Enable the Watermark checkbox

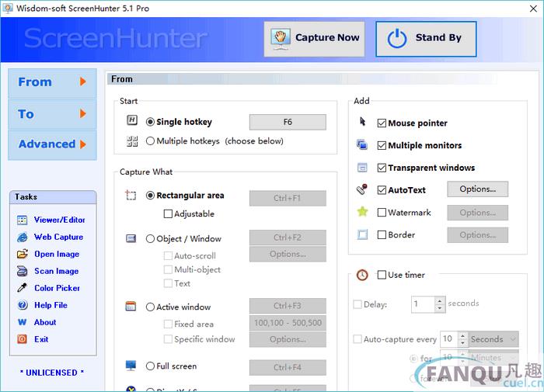[382, 213]
